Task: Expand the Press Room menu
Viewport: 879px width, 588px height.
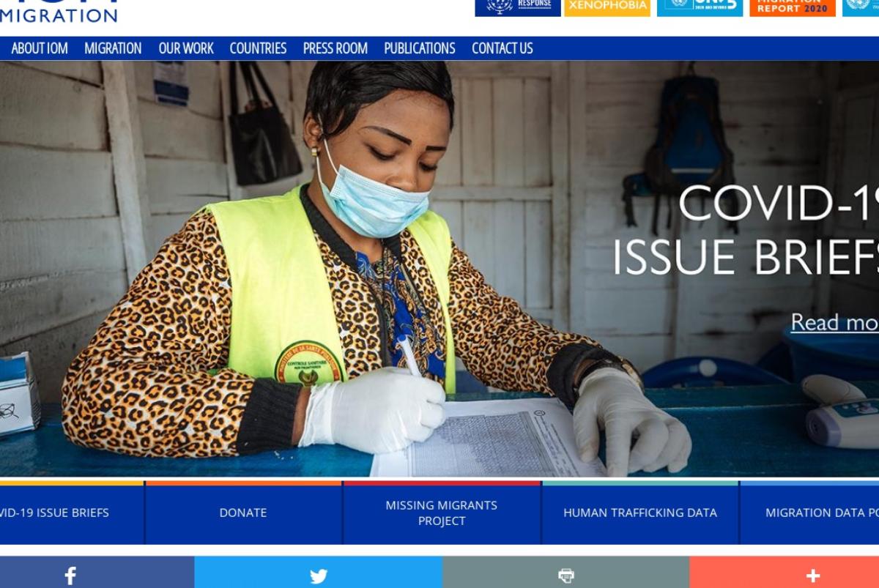Action: pyautogui.click(x=335, y=48)
